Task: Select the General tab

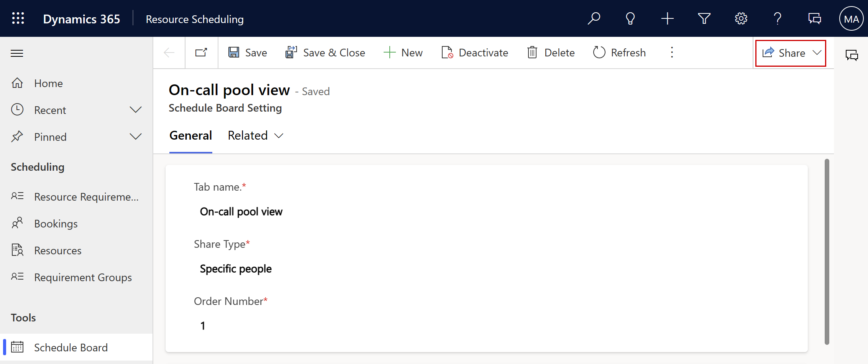Action: pyautogui.click(x=190, y=136)
